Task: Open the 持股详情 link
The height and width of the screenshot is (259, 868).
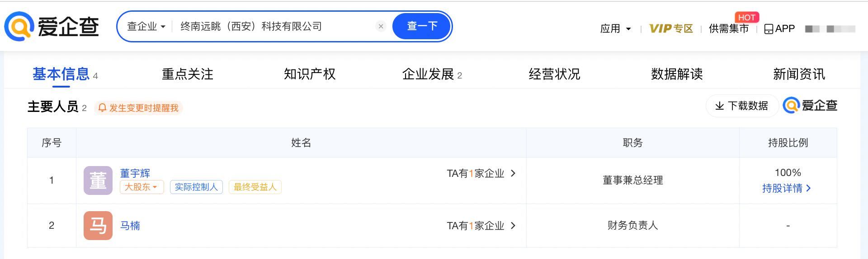Action: click(787, 188)
